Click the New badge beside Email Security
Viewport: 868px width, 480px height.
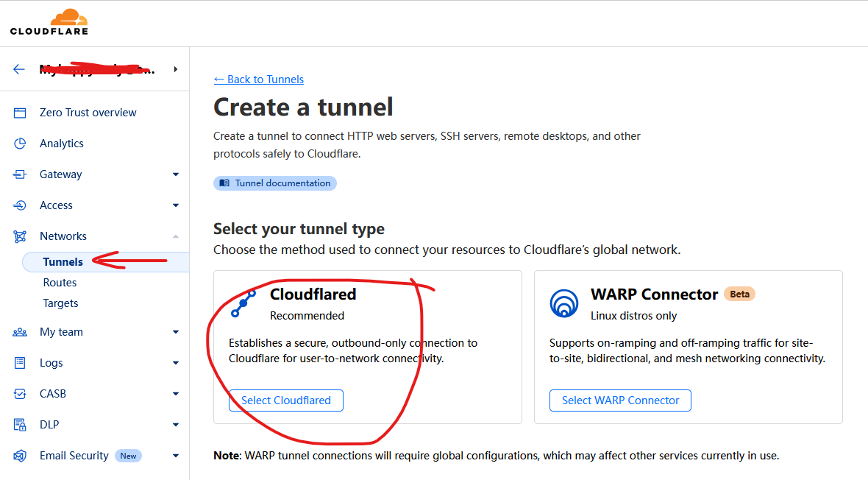point(129,456)
